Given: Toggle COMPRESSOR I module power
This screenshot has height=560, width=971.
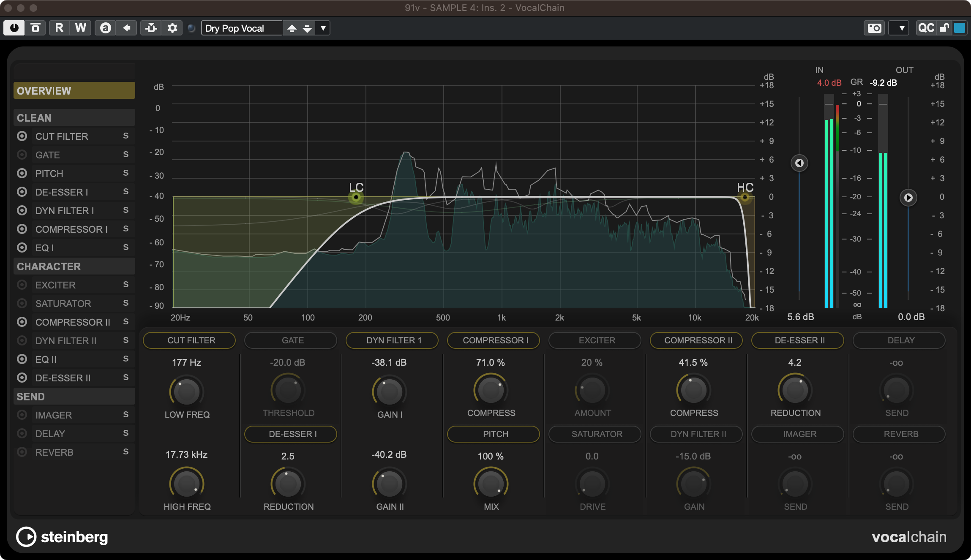Looking at the screenshot, I should 22,229.
